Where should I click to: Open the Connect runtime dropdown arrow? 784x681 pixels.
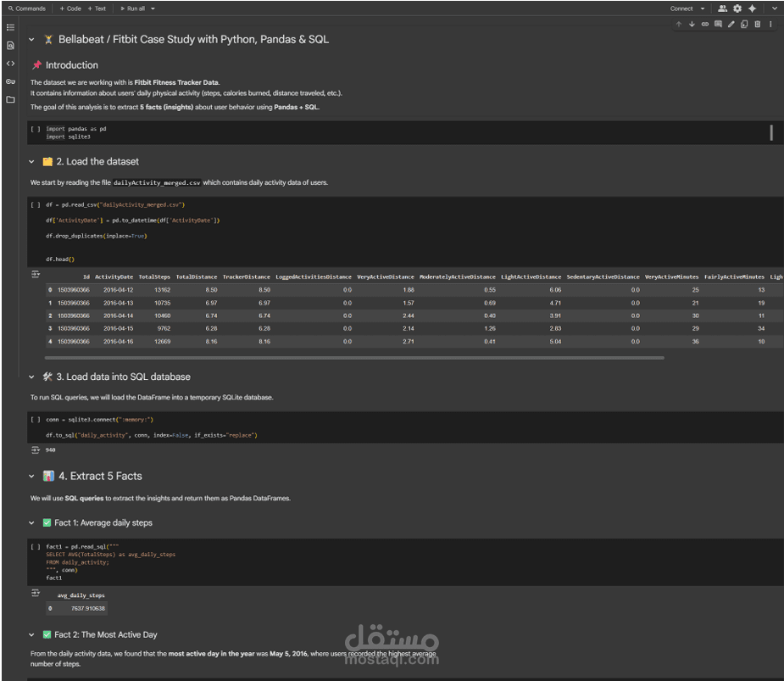[x=703, y=8]
